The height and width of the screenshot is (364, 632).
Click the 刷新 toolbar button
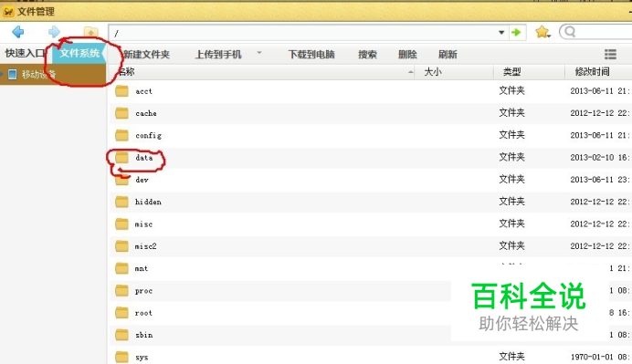pos(448,55)
